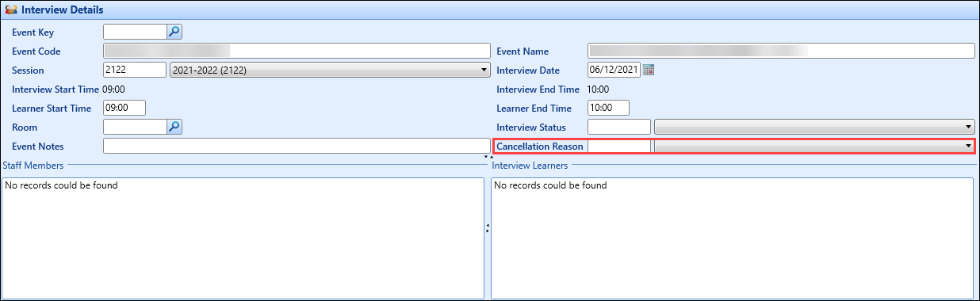Click the Interview Status code field
Viewport: 980px width, 301px height.
pyautogui.click(x=619, y=127)
